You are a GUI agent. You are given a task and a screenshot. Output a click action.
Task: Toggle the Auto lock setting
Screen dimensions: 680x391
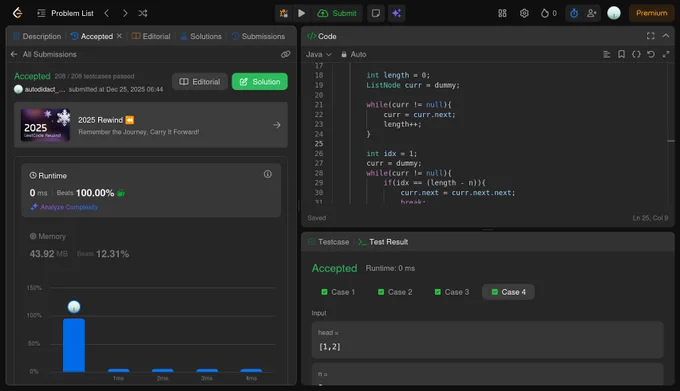(353, 54)
